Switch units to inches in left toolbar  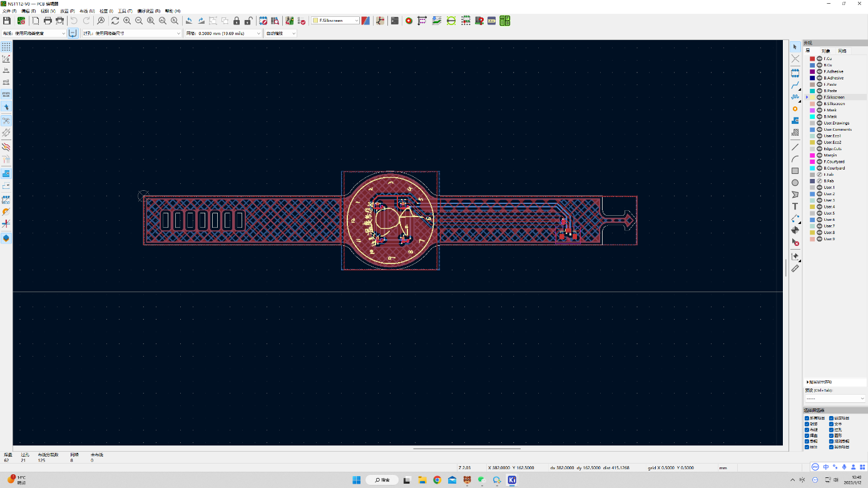point(6,70)
